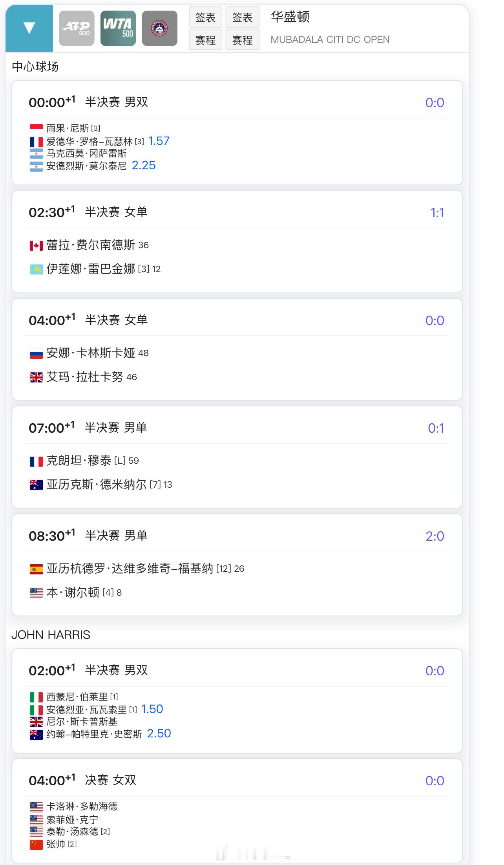The image size is (504, 865).
Task: Open the first 签表 draw button
Action: [x=205, y=17]
